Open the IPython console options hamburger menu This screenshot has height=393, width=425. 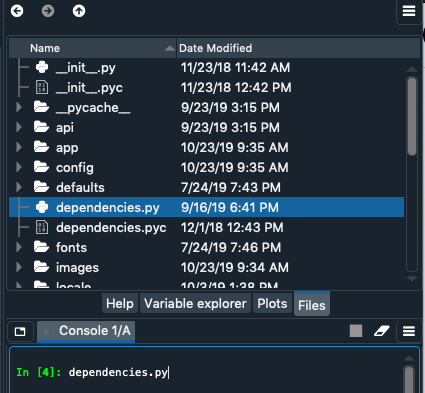(409, 331)
